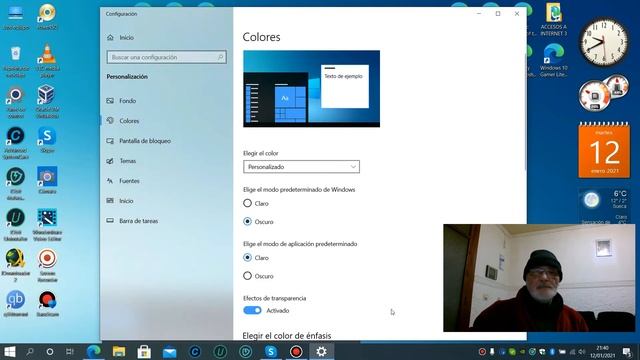This screenshot has height=360, width=640.
Task: Click the Settings gear on taskbar
Action: coord(321,351)
